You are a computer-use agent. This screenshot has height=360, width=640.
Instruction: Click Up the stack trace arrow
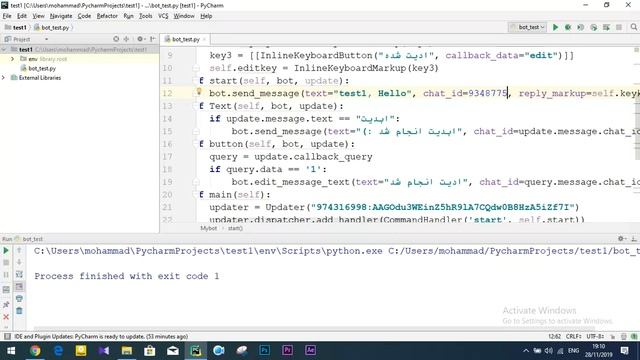coord(19,250)
